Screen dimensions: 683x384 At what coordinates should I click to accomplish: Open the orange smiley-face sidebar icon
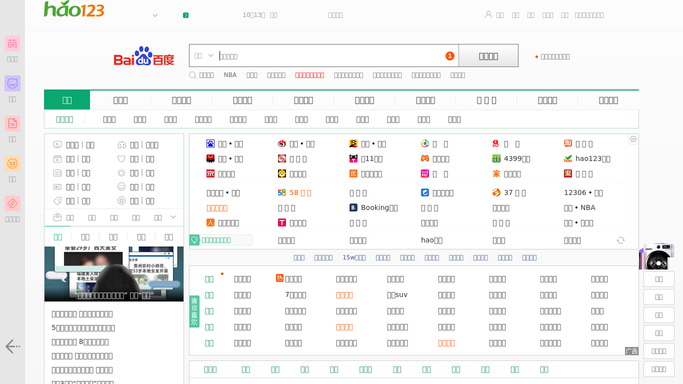[12, 163]
